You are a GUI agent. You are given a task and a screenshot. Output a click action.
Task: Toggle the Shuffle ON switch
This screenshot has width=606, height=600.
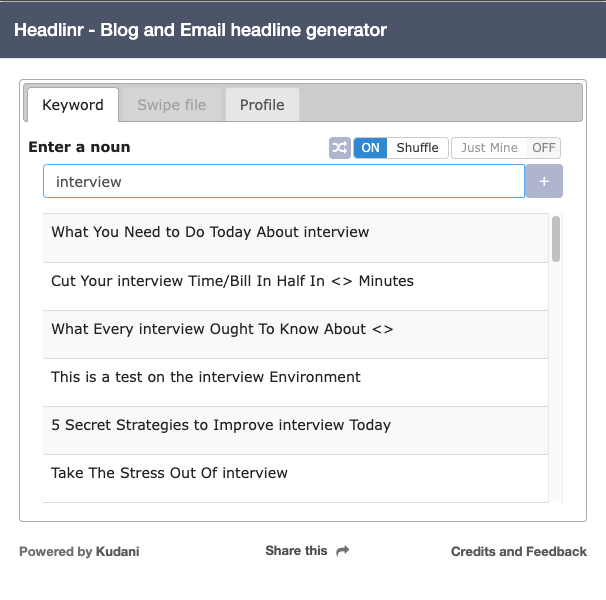(371, 148)
